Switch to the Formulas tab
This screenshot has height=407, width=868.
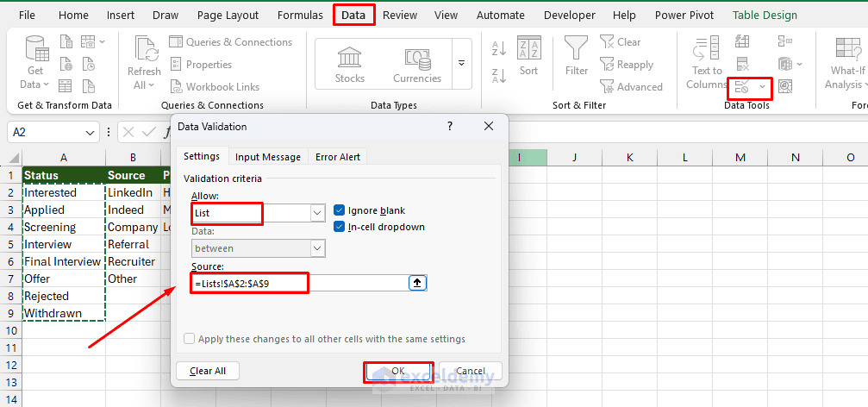tap(300, 15)
